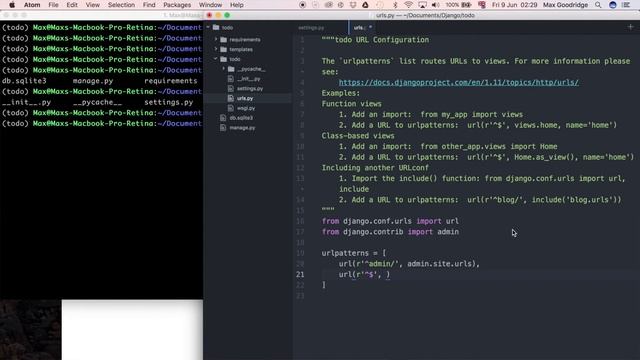Click the settings.py file icon in tree
This screenshot has width=640, height=360.
point(231,89)
